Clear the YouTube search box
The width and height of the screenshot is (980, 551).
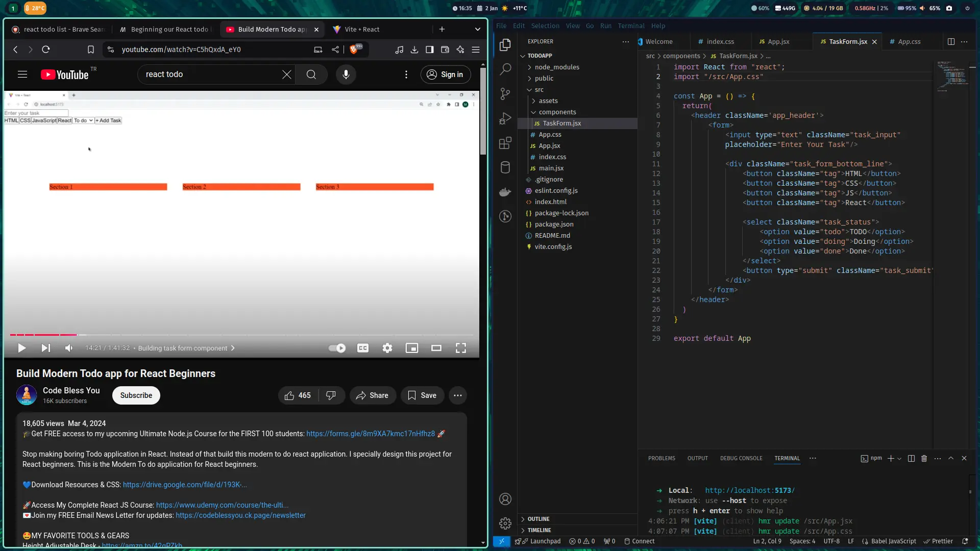(x=287, y=74)
